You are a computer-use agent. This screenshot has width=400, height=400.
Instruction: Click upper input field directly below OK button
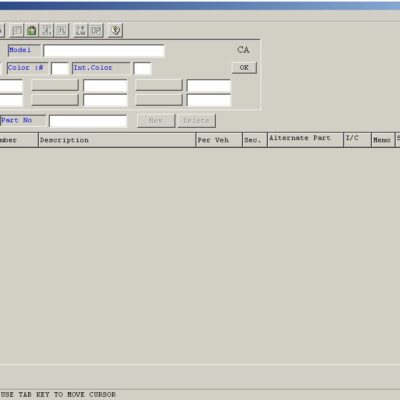209,85
